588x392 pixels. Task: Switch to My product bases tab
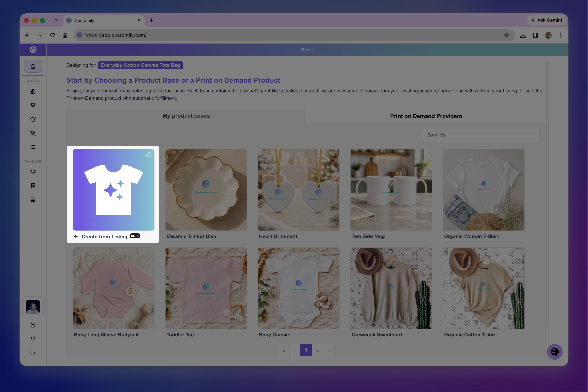186,116
